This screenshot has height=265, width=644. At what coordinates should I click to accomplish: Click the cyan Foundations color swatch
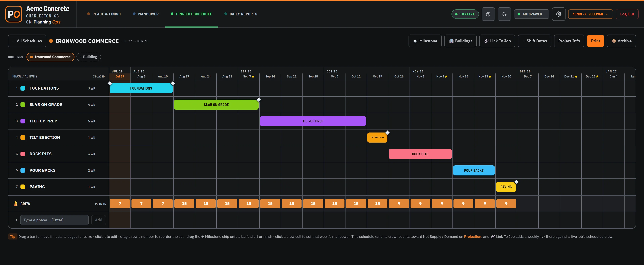[23, 88]
